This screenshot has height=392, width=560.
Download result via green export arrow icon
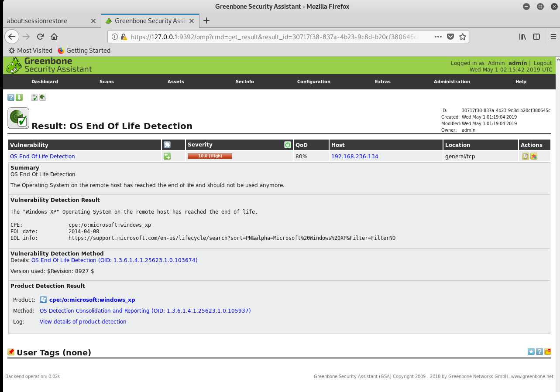coord(19,97)
